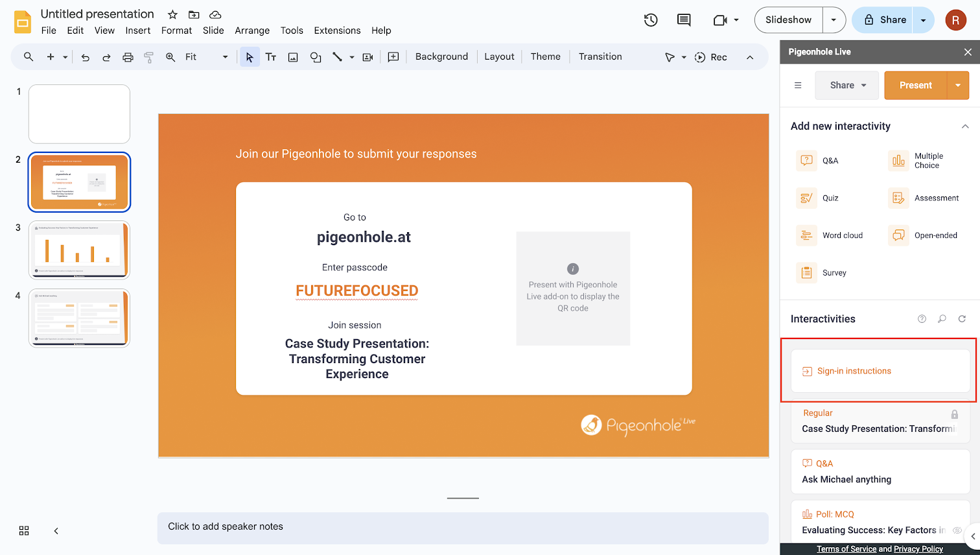Check cloud document status icon
Image resolution: width=980 pixels, height=555 pixels.
click(215, 14)
